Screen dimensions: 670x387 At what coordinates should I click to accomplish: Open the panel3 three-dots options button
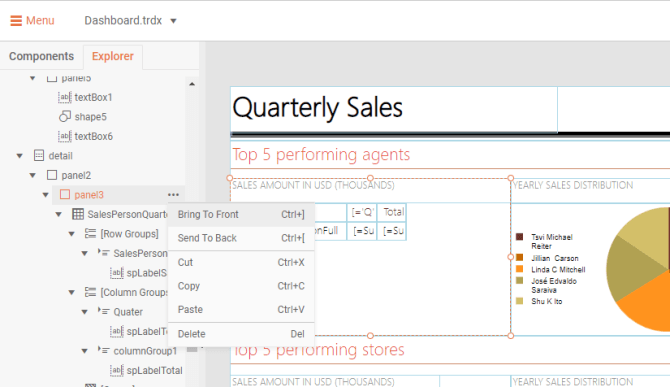tap(173, 195)
